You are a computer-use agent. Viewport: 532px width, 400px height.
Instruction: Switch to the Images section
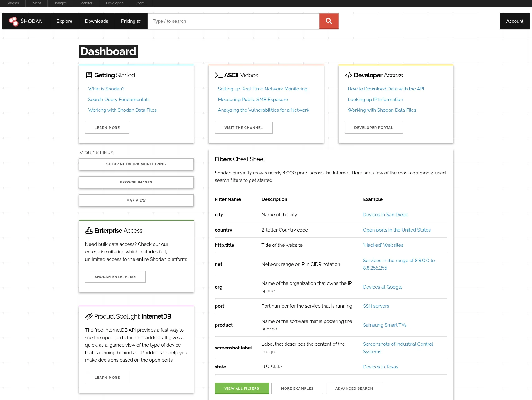click(x=61, y=3)
